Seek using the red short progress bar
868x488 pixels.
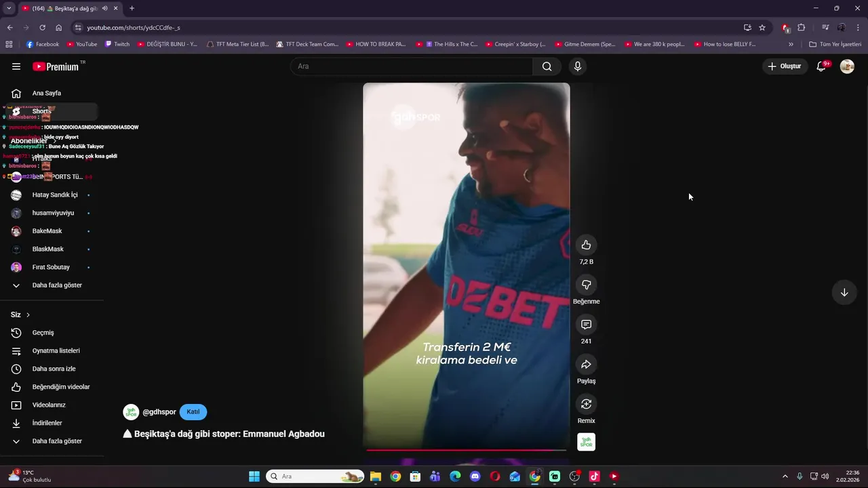[x=467, y=449]
